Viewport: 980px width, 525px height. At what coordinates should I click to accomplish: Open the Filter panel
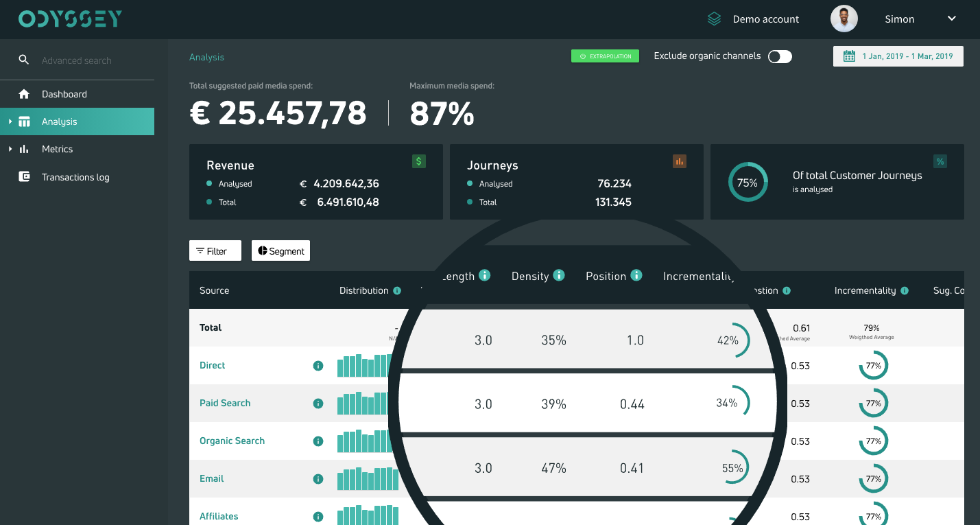[x=215, y=250]
